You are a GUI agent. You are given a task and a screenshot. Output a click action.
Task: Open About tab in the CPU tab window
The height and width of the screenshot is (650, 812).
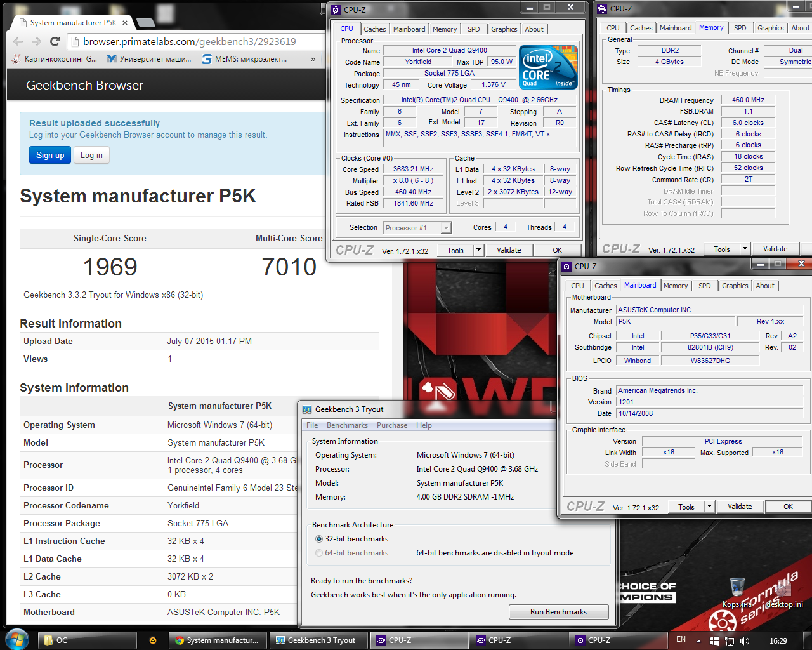coord(534,29)
